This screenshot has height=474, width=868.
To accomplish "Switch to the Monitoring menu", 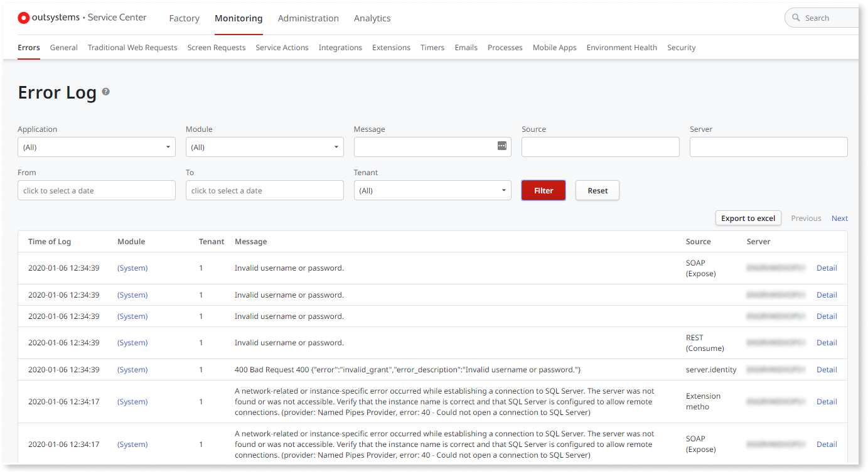I will pos(238,18).
